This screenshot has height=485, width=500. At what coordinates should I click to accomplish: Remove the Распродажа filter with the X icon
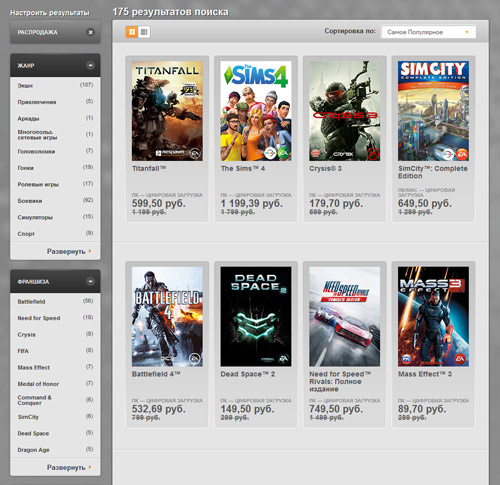90,32
